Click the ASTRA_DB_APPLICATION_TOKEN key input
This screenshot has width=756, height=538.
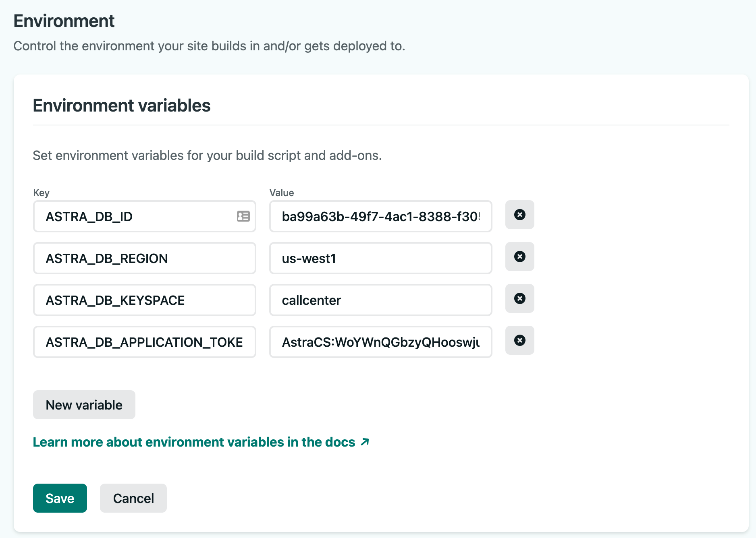pyautogui.click(x=144, y=342)
